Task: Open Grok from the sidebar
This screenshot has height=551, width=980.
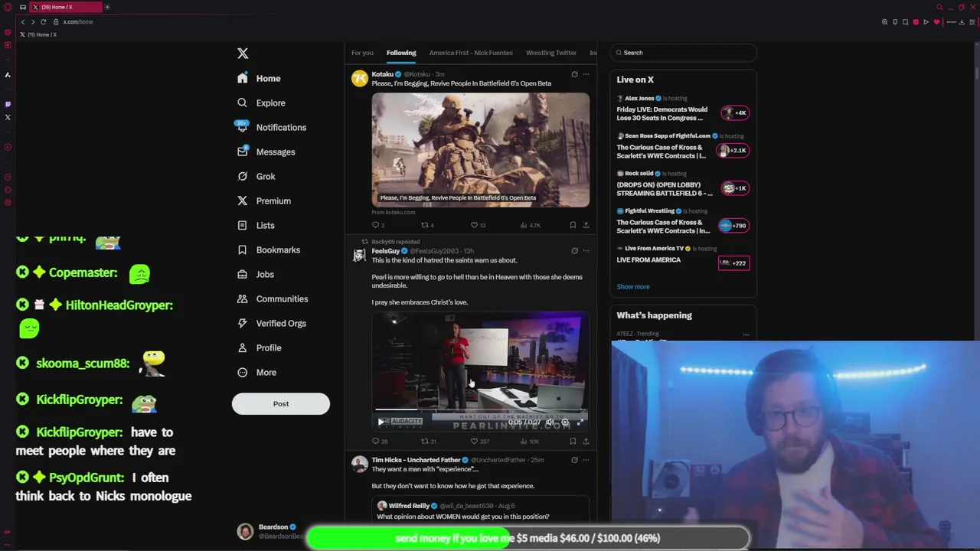Action: point(256,176)
